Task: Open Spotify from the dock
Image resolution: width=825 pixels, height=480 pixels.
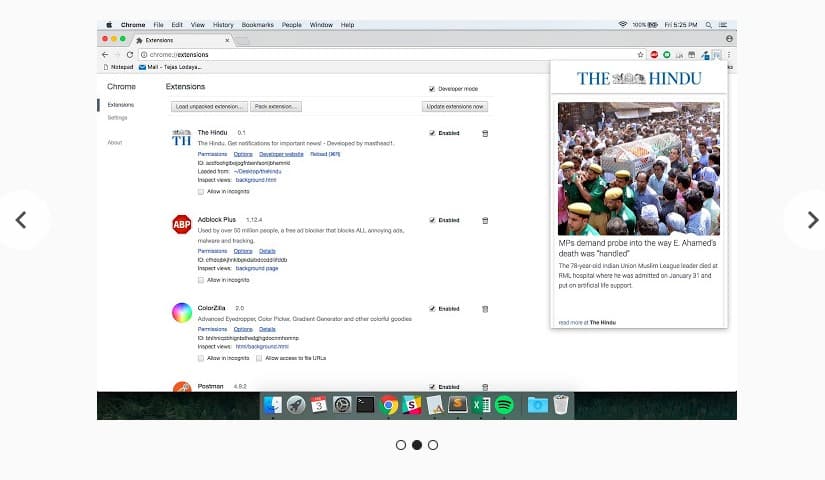Action: 504,405
